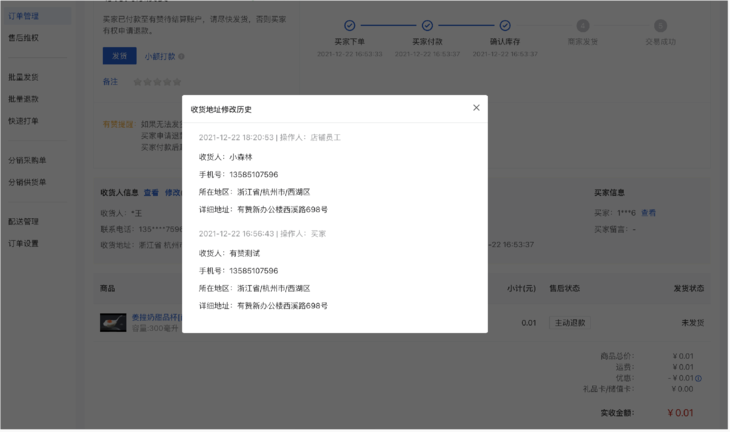Click the 交易成功 step circle
Screen dimensions: 730x432
click(x=660, y=26)
